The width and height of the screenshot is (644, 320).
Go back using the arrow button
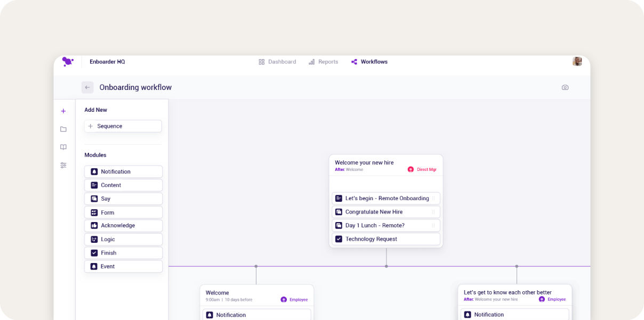point(87,87)
